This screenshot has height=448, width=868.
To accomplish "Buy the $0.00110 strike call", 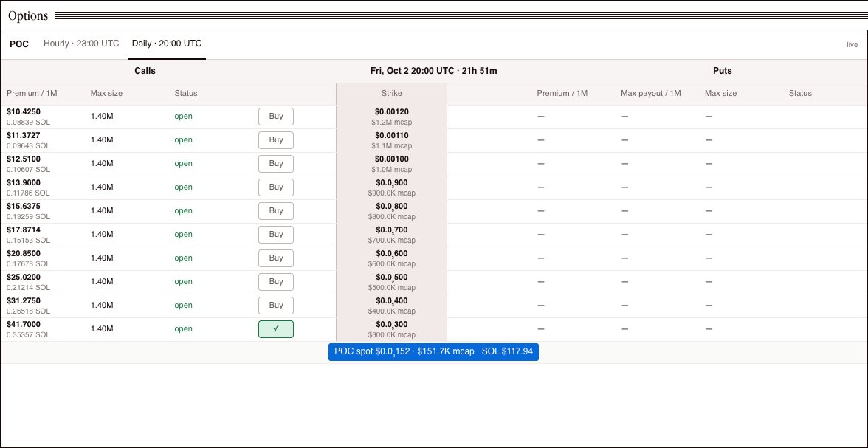I will coord(276,140).
